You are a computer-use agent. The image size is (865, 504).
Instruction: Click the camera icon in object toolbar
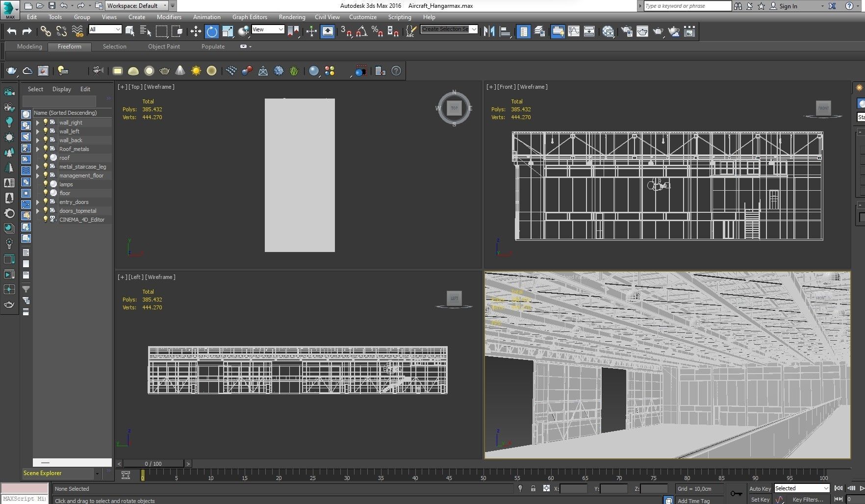[98, 71]
